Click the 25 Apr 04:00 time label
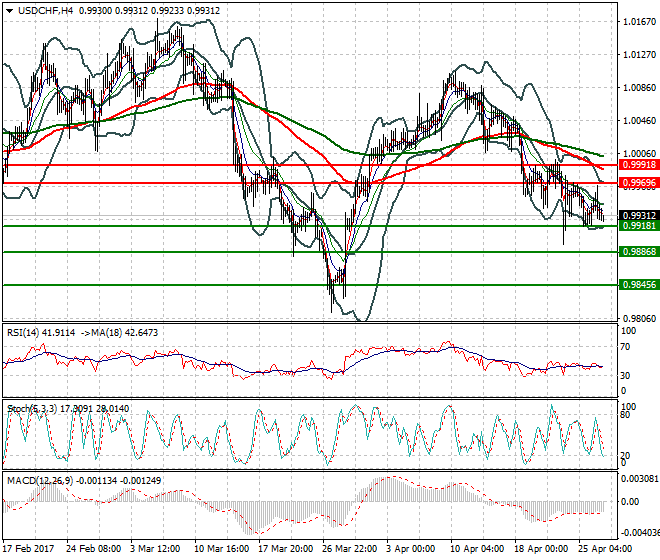 [x=605, y=549]
